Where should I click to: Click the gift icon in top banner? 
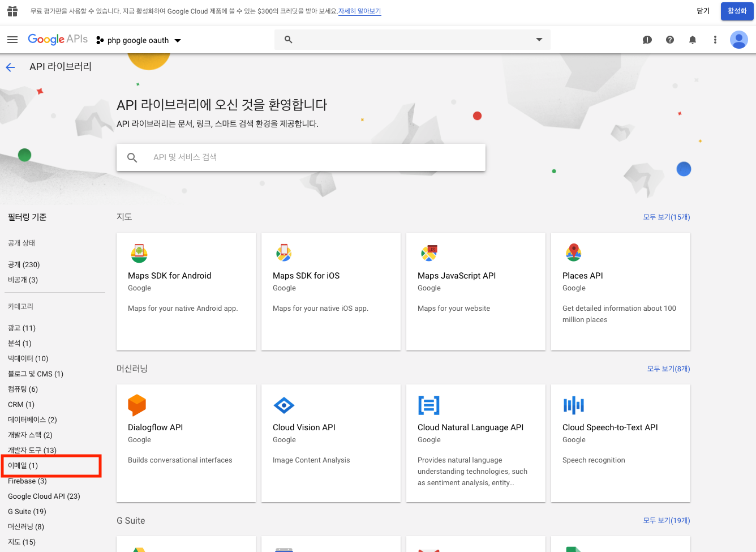tap(12, 11)
